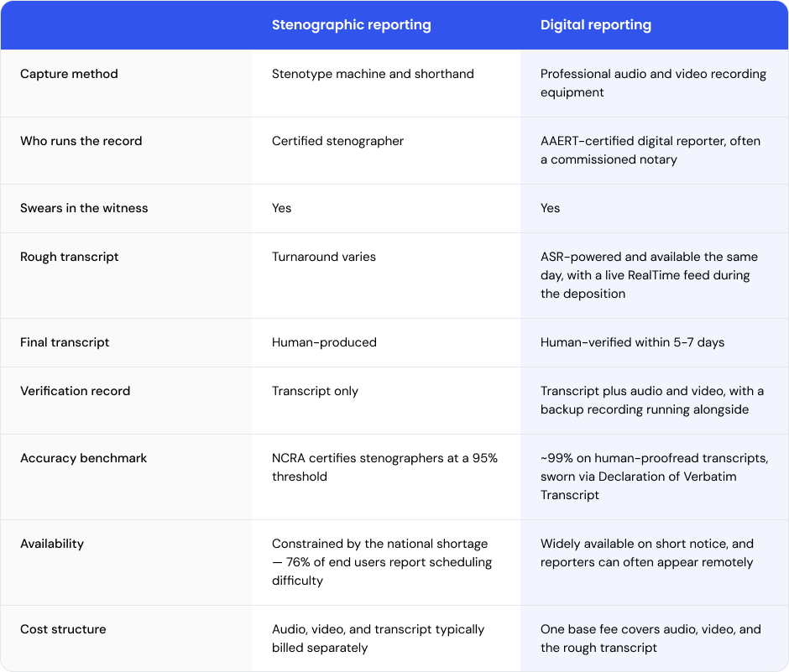Click the Stenographic reporting column header
The height and width of the screenshot is (672, 789).
point(351,25)
